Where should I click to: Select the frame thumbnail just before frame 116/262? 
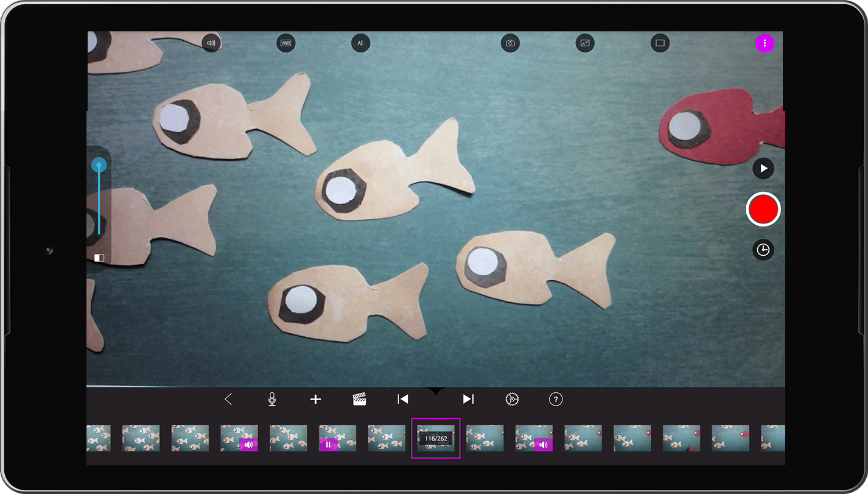(x=387, y=439)
